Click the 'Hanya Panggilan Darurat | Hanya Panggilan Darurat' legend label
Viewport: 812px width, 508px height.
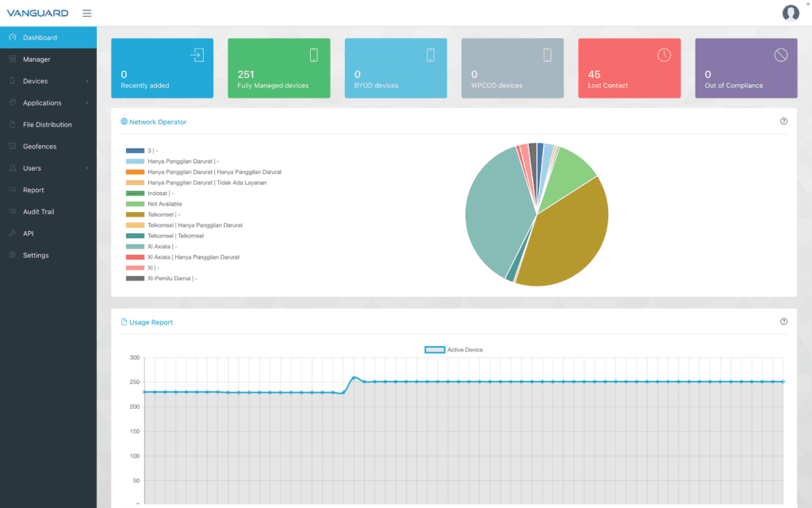click(x=215, y=172)
